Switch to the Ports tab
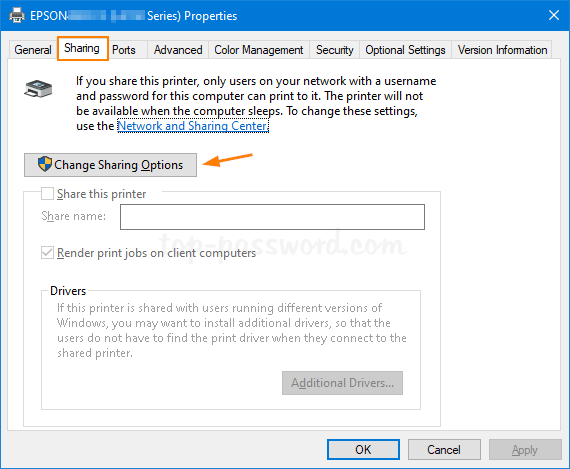This screenshot has height=469, width=570. (124, 50)
